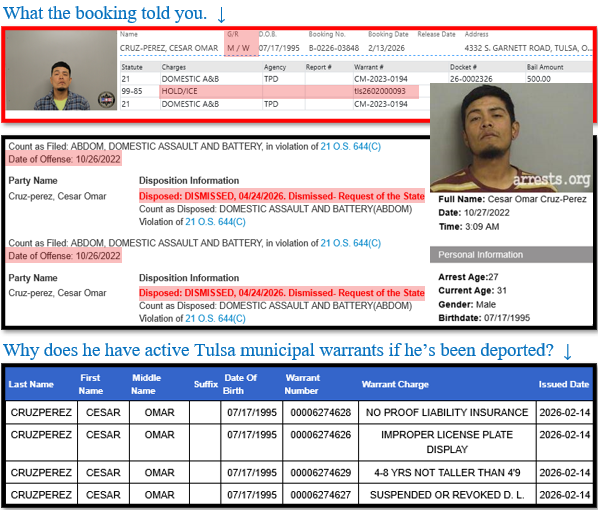The width and height of the screenshot is (598, 510).
Task: Click Birthdate: 07/17/1995 in Personal Information
Action: pyautogui.click(x=484, y=318)
